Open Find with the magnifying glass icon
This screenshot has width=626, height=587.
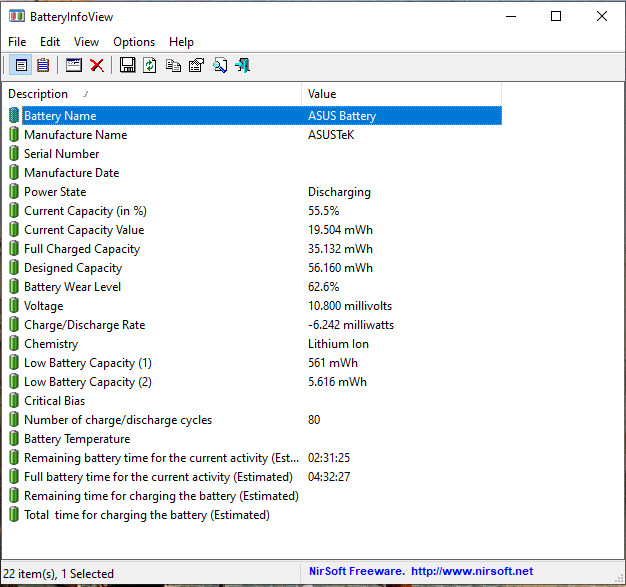tap(220, 65)
